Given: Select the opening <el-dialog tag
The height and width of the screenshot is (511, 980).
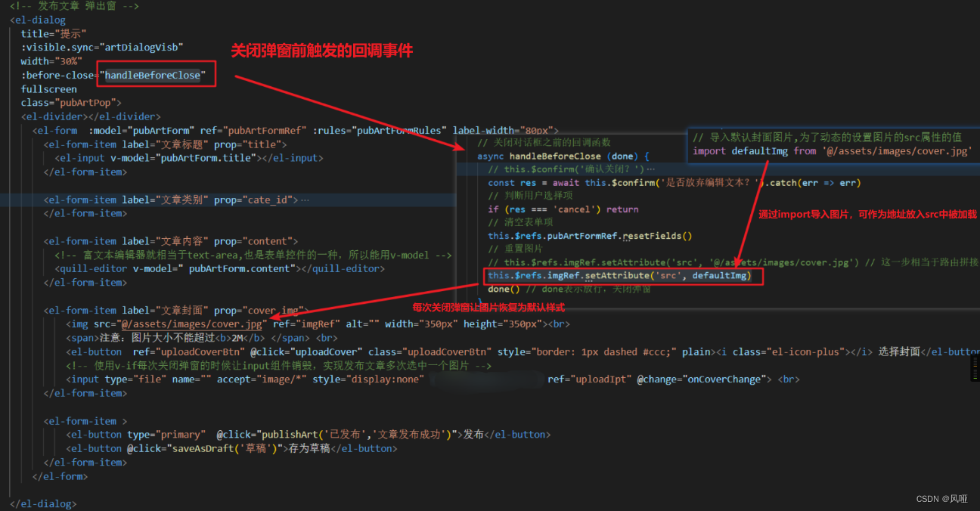Looking at the screenshot, I should (38, 20).
